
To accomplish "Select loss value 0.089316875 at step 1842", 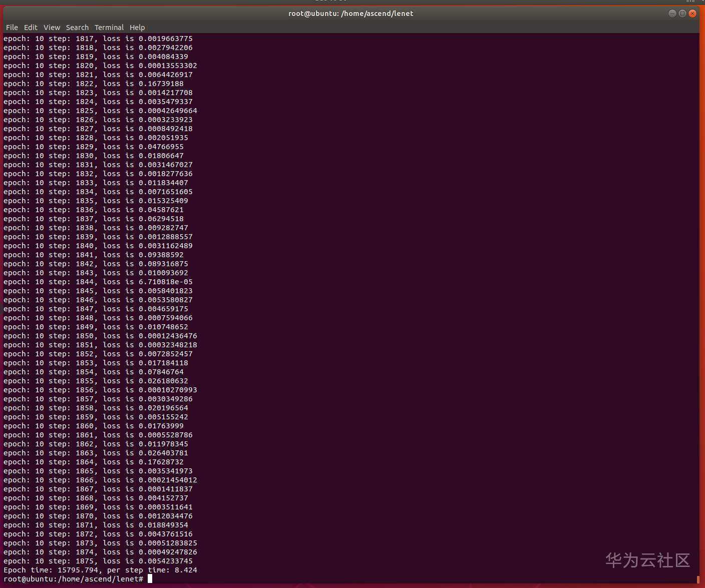I will point(163,264).
